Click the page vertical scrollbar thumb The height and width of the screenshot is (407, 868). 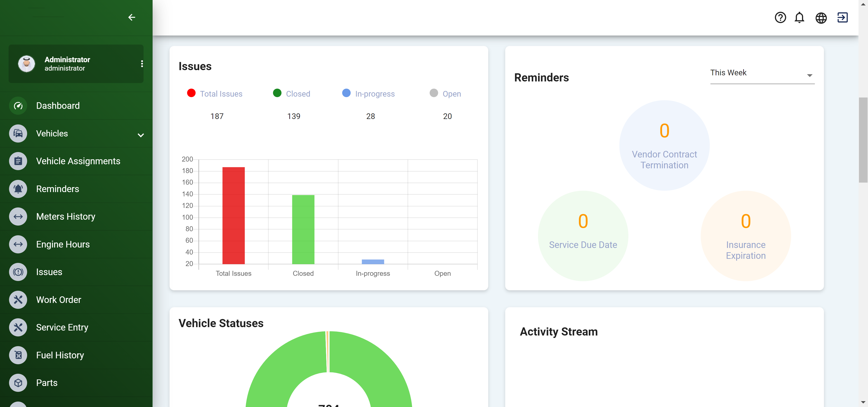point(863,140)
